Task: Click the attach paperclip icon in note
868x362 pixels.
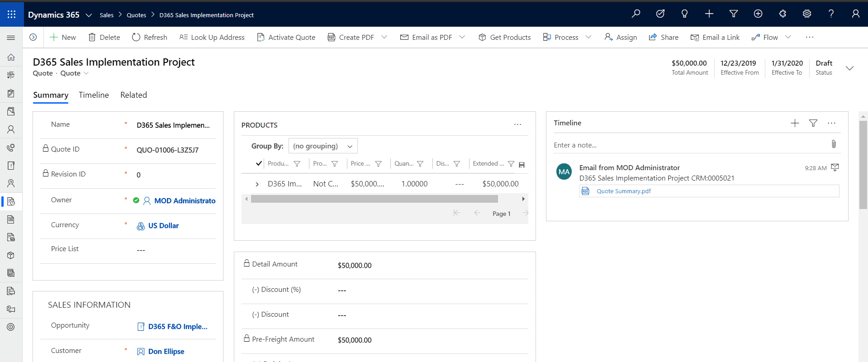Action: [834, 144]
